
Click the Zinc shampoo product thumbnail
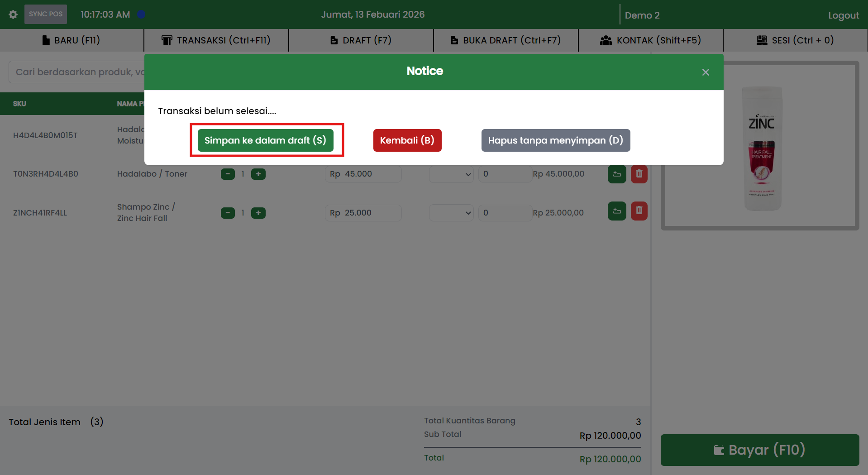pos(761,149)
